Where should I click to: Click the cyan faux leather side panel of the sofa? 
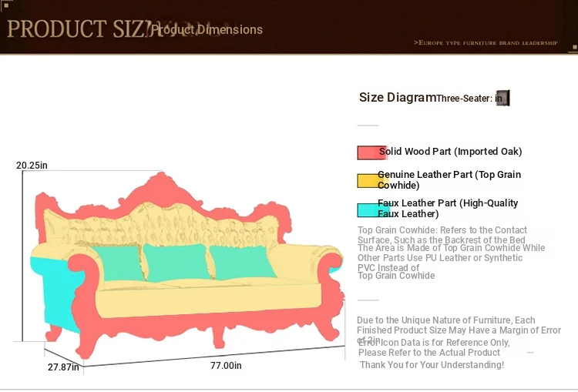point(52,290)
